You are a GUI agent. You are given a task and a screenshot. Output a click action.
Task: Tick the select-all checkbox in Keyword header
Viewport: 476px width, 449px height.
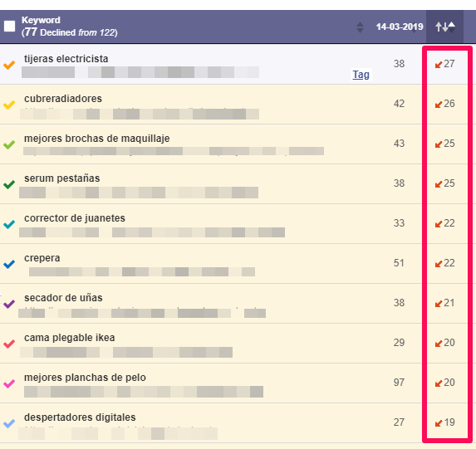click(9, 26)
